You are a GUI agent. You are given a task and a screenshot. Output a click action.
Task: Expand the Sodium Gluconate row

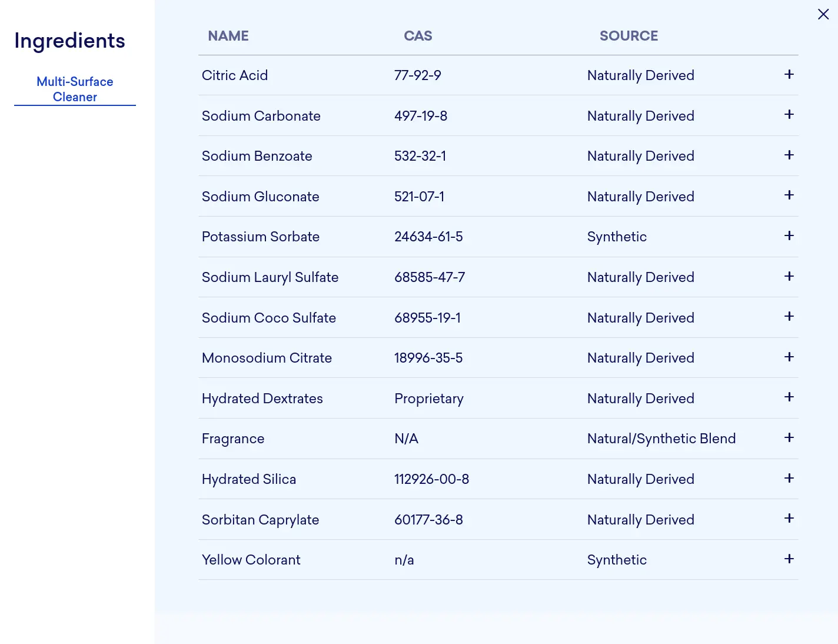pos(789,195)
